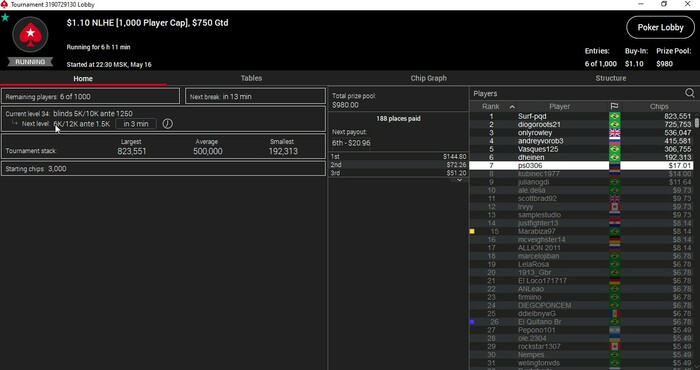
Task: Click the Poker Lobby button
Action: [x=660, y=27]
